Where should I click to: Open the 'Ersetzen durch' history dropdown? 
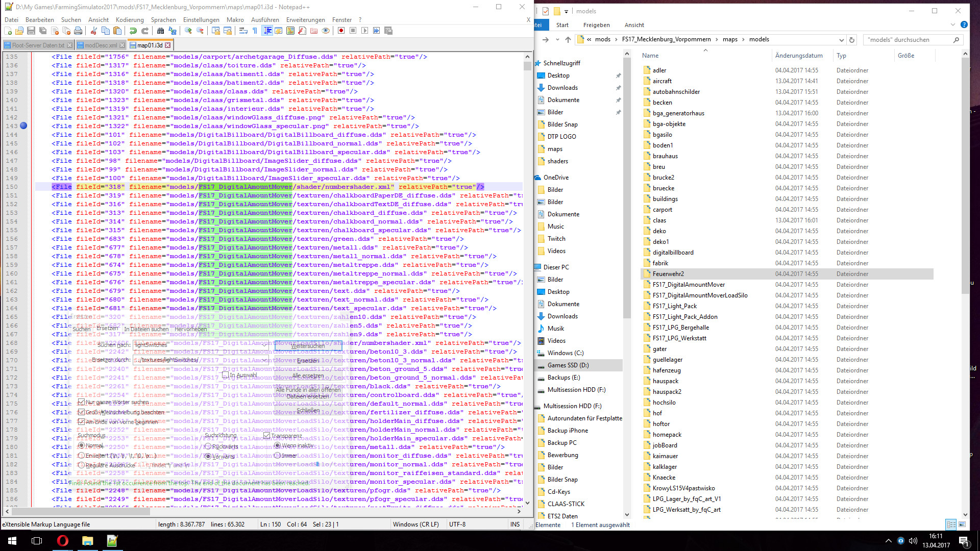coord(265,360)
